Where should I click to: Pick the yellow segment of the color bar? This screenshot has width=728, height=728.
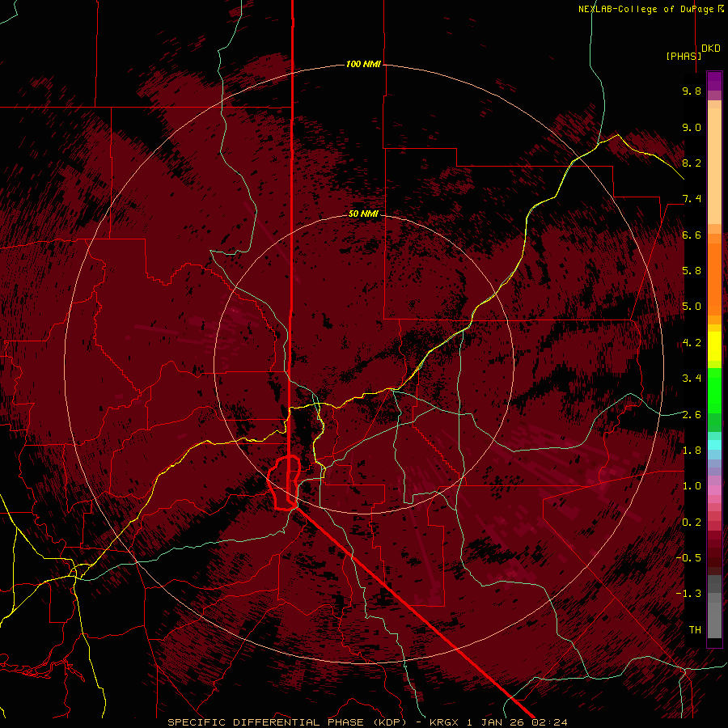pos(714,346)
